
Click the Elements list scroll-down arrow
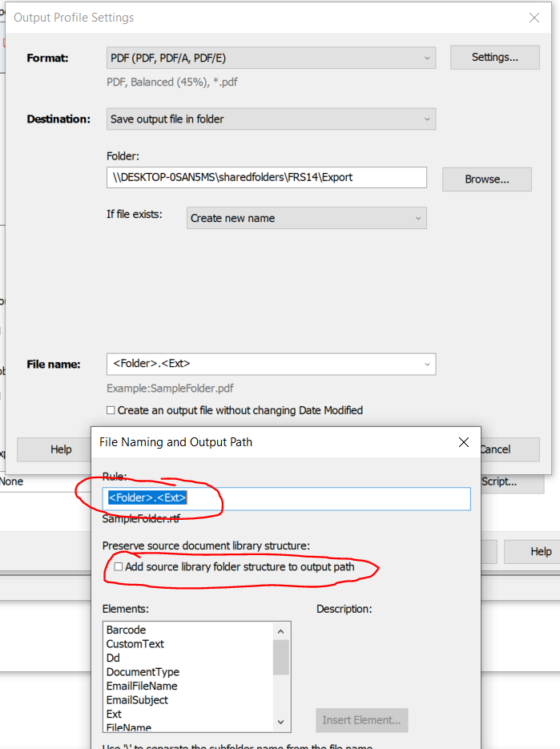click(281, 722)
